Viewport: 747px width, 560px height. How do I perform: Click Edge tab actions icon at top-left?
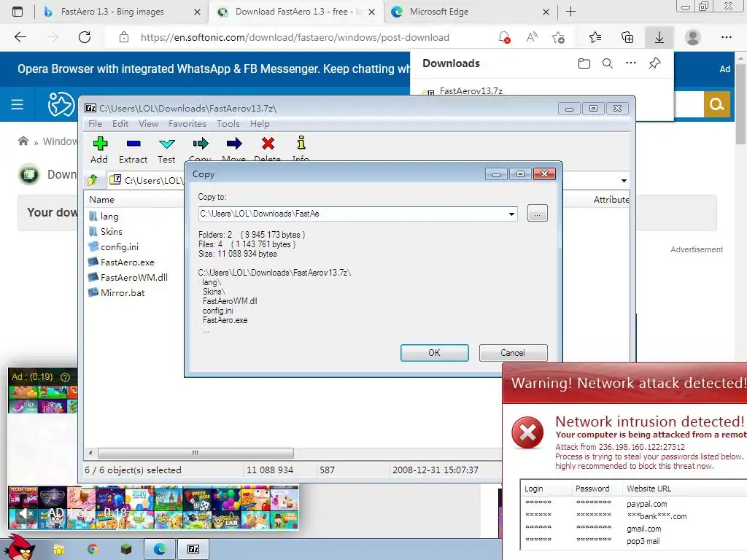pyautogui.click(x=18, y=12)
